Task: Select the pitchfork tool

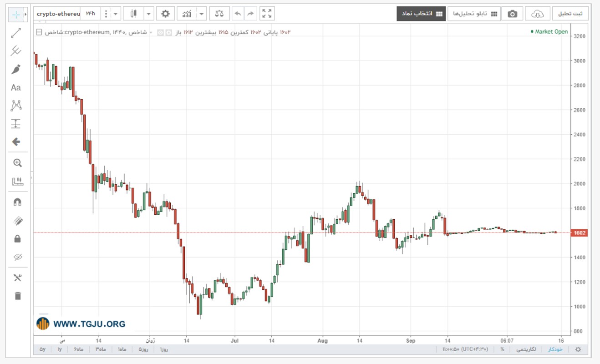Action: 16,51
